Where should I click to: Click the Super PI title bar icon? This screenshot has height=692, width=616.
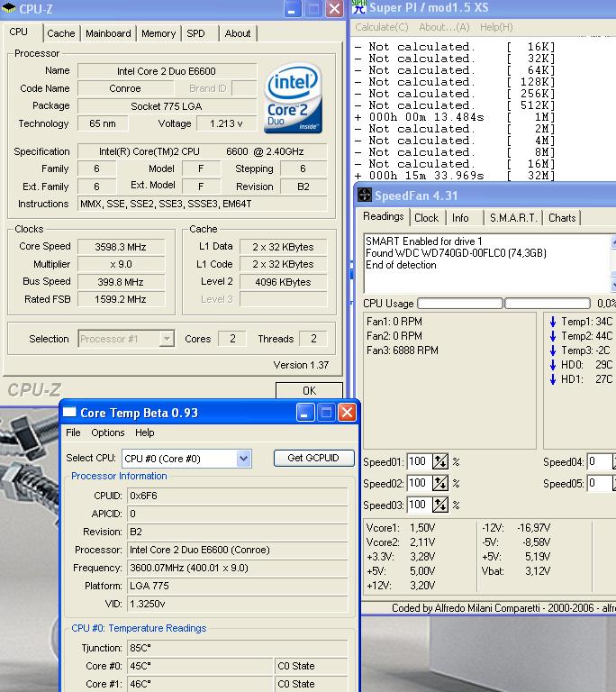click(x=359, y=7)
